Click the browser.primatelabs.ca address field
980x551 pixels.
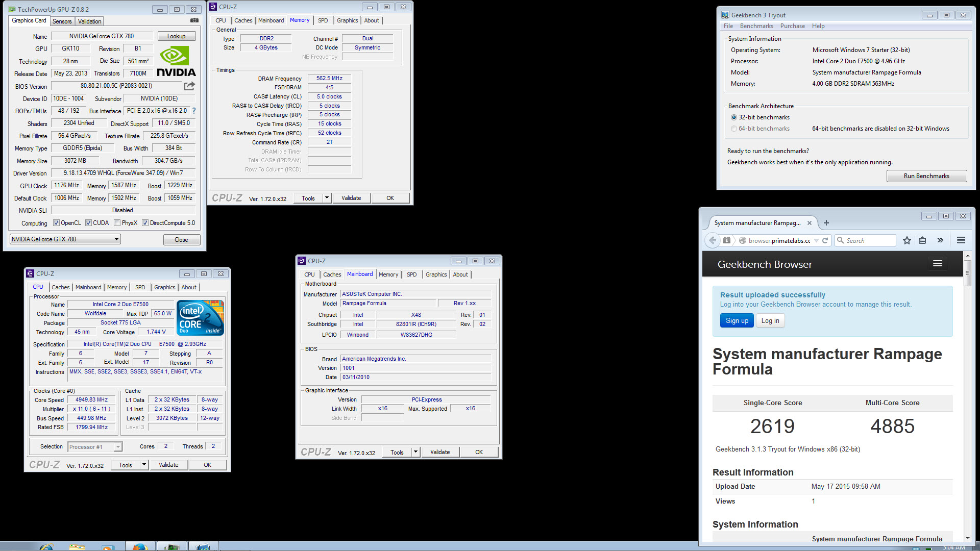click(779, 241)
